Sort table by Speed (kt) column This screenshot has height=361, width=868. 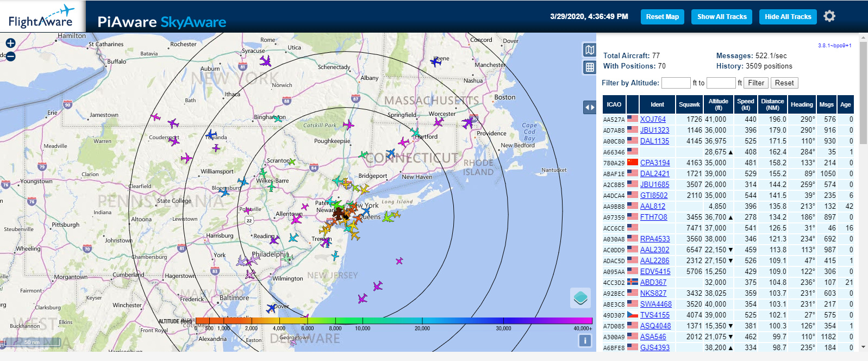(745, 104)
